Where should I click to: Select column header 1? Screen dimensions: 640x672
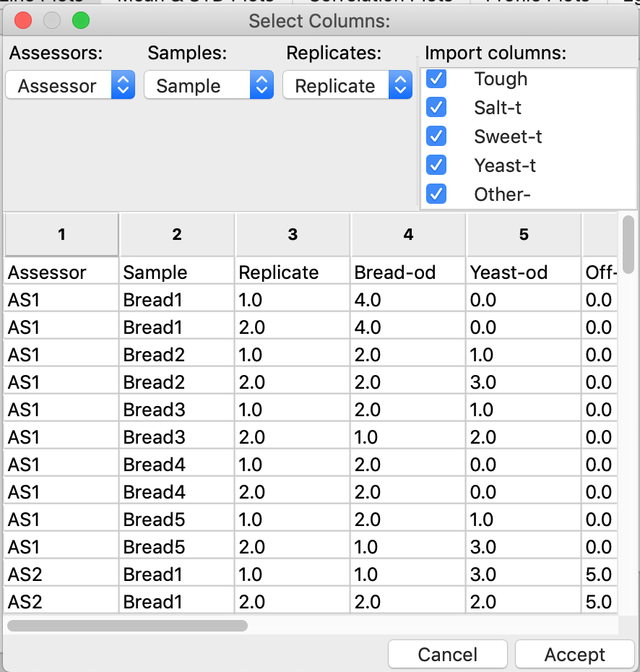click(x=61, y=234)
